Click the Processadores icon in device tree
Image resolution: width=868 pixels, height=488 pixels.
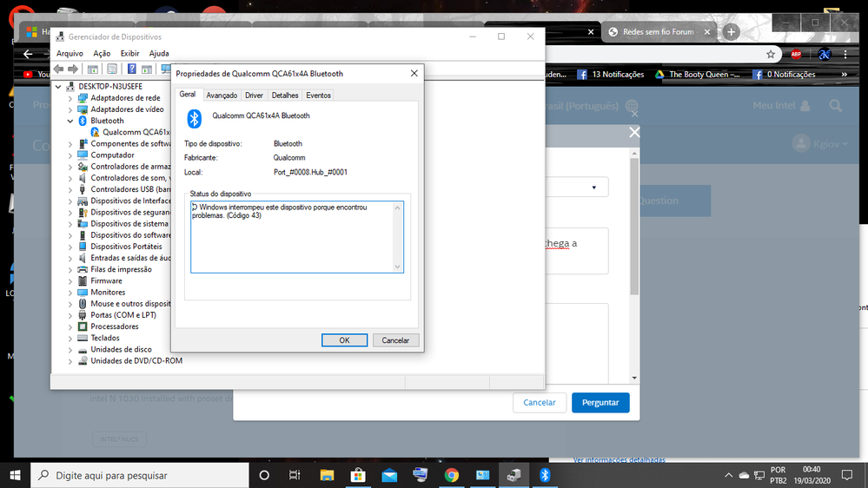point(83,326)
